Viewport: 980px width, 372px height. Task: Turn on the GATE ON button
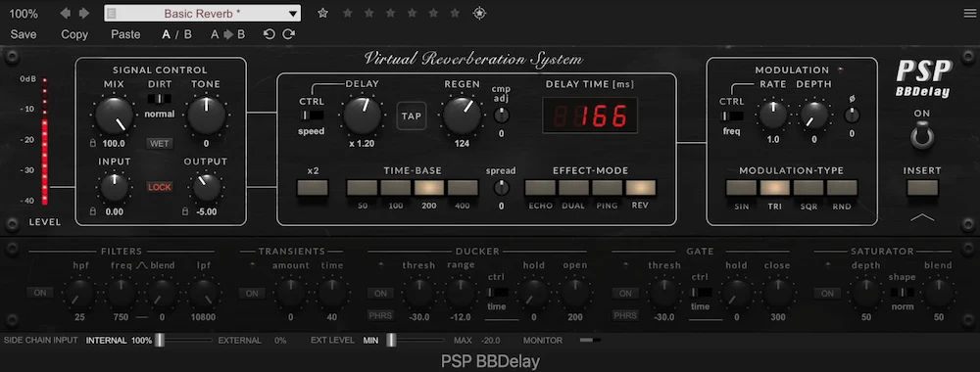point(625,293)
